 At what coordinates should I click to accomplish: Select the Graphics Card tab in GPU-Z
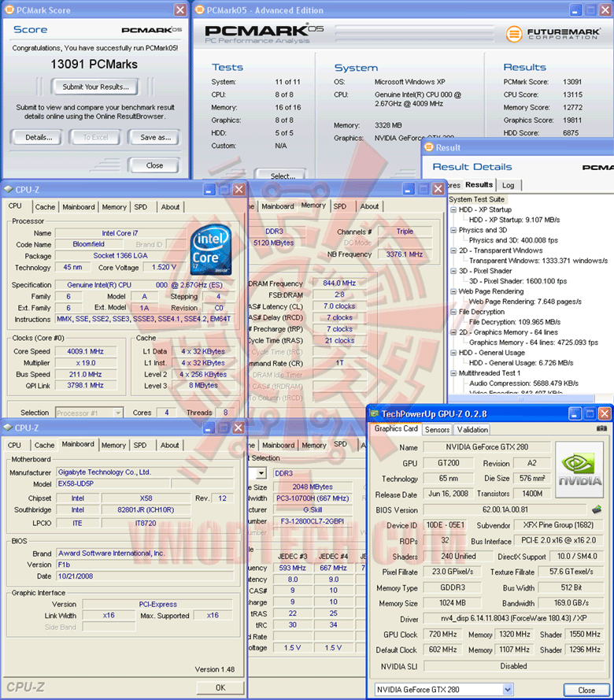click(396, 428)
